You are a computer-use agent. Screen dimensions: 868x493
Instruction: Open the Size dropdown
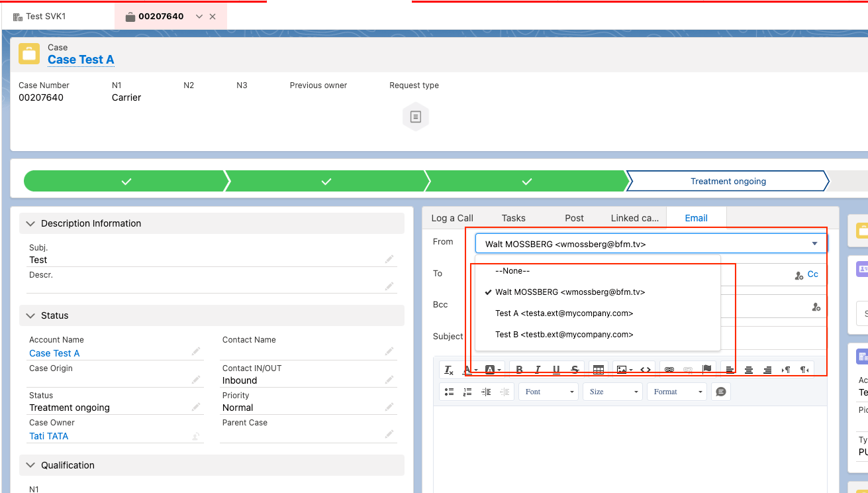coord(613,392)
